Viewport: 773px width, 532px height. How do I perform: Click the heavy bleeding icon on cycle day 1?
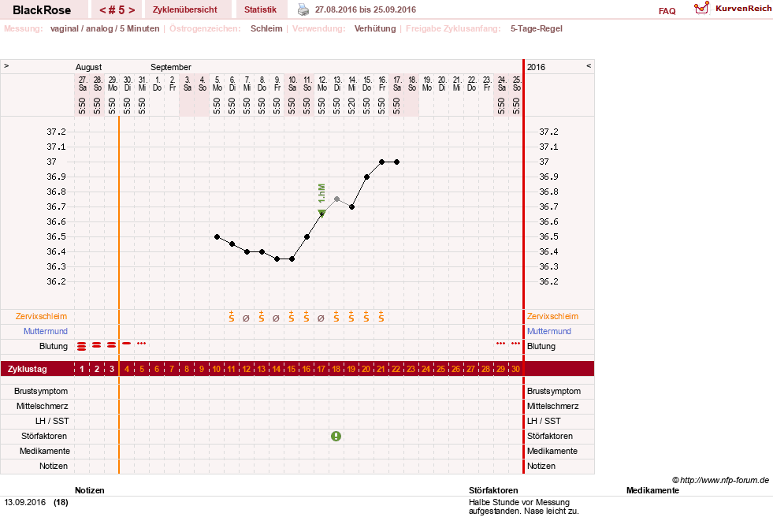point(82,346)
